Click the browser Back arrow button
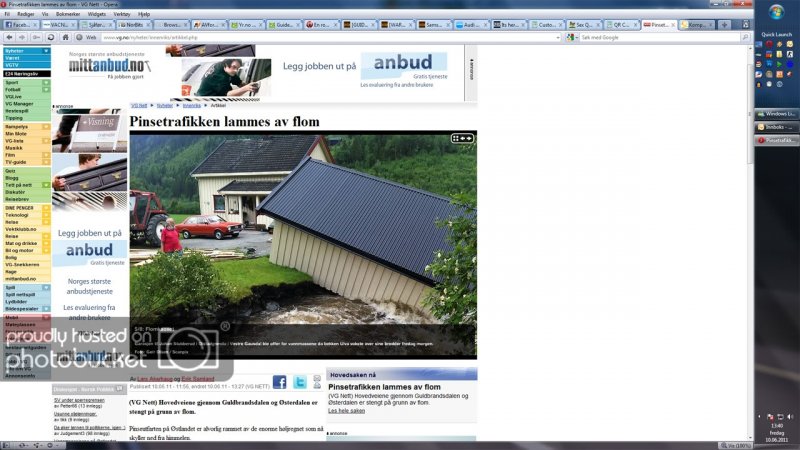 coord(7,36)
